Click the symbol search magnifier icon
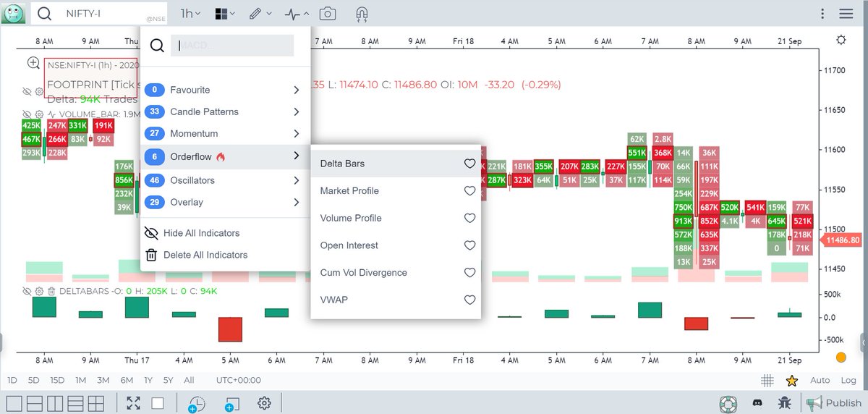Image resolution: width=868 pixels, height=414 pixels. click(x=45, y=14)
